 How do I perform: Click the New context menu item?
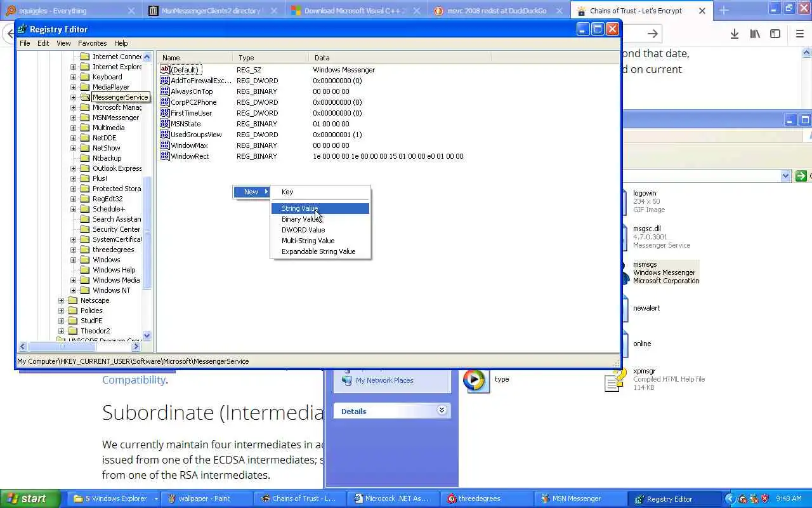(252, 192)
